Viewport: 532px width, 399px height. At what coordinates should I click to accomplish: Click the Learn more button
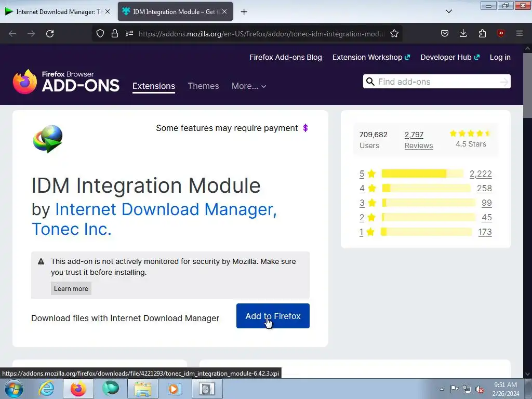(x=71, y=288)
